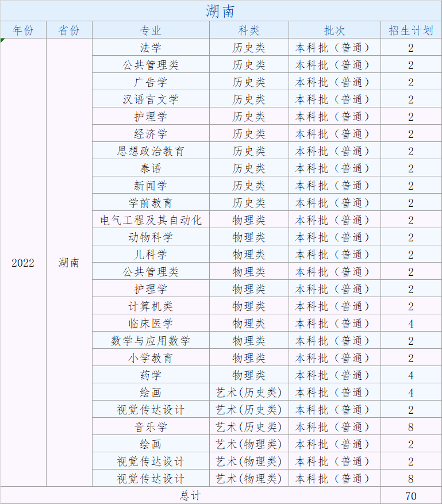Click the 科类 column header

[249, 30]
